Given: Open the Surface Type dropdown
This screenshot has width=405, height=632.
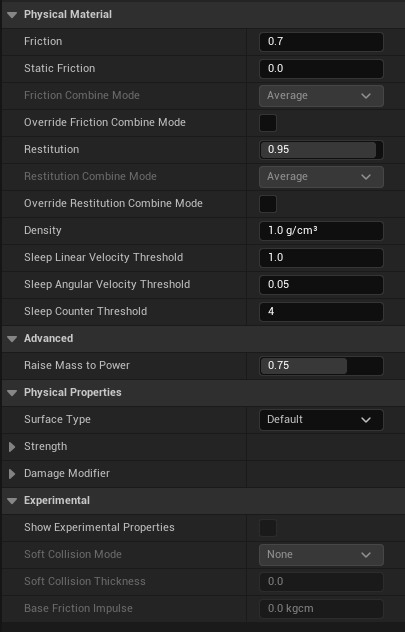Looking at the screenshot, I should click(x=321, y=420).
